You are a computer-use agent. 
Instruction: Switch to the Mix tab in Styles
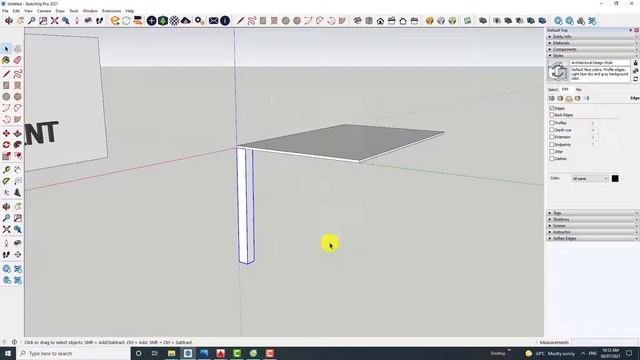point(578,89)
